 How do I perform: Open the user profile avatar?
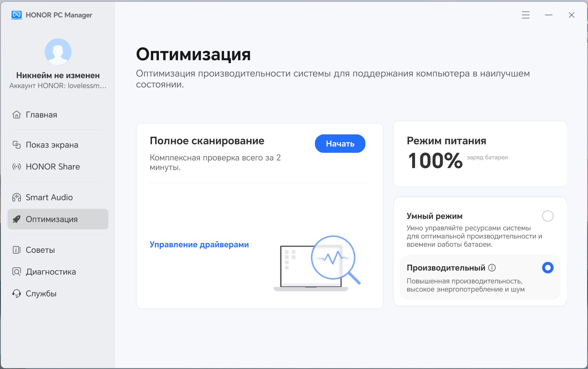click(x=58, y=52)
